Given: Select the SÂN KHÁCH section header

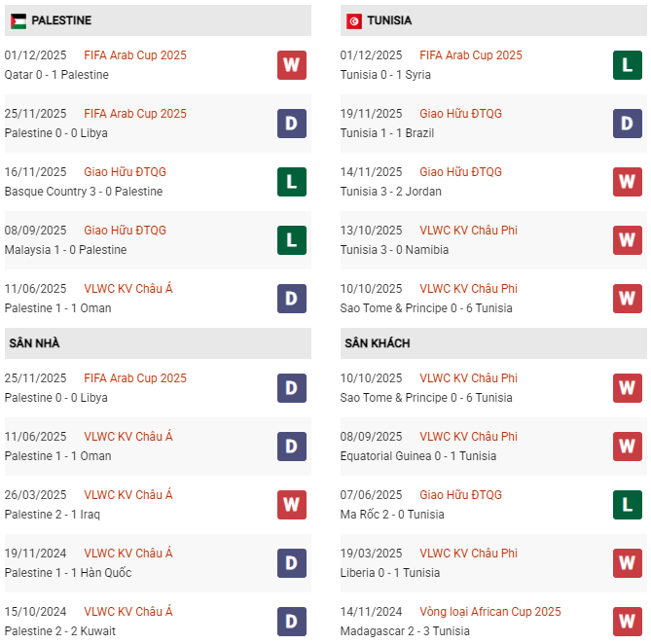Looking at the screenshot, I should 377,343.
